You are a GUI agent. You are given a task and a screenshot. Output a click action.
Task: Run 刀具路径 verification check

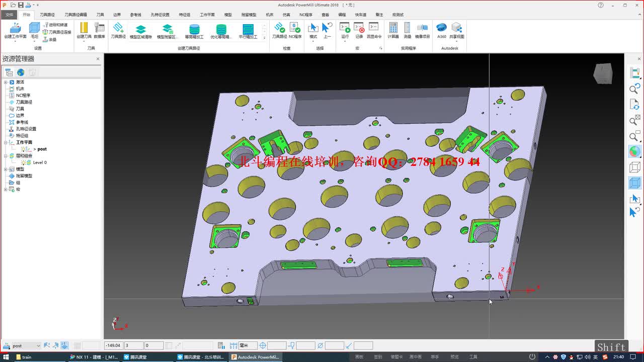(x=279, y=30)
